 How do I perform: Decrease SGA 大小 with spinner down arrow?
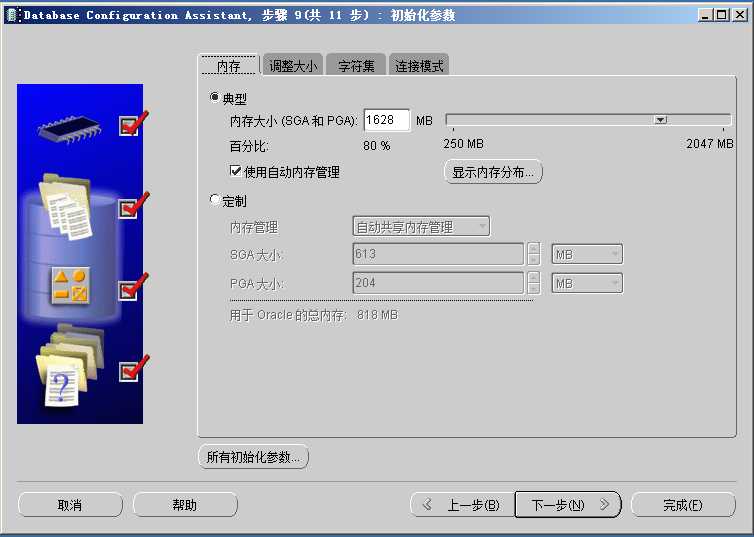coord(533,260)
